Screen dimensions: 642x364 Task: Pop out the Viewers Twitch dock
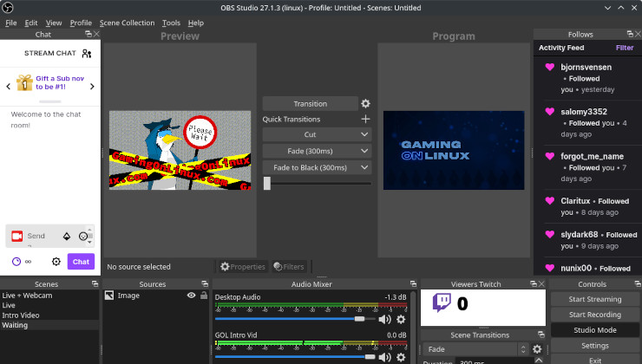coord(533,284)
